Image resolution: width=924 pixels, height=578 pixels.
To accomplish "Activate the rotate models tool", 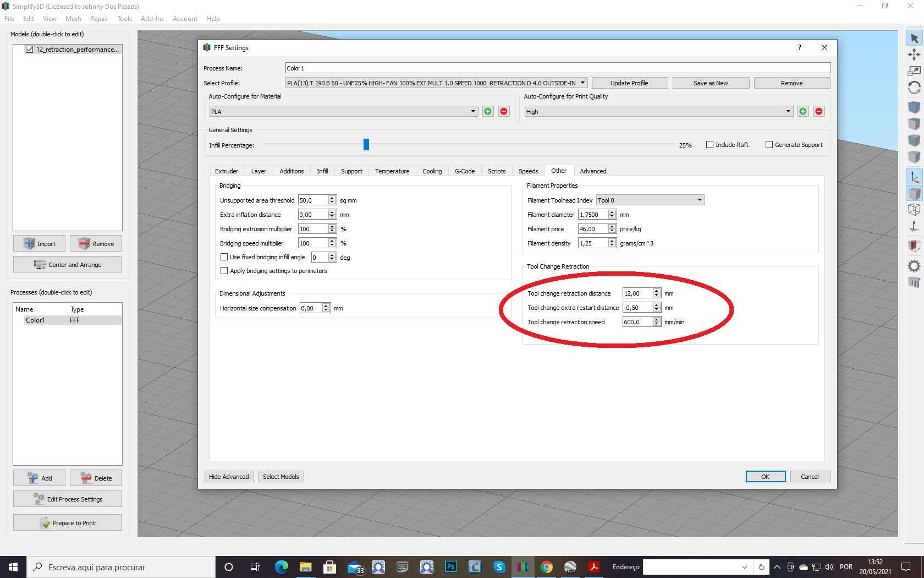I will pos(914,88).
